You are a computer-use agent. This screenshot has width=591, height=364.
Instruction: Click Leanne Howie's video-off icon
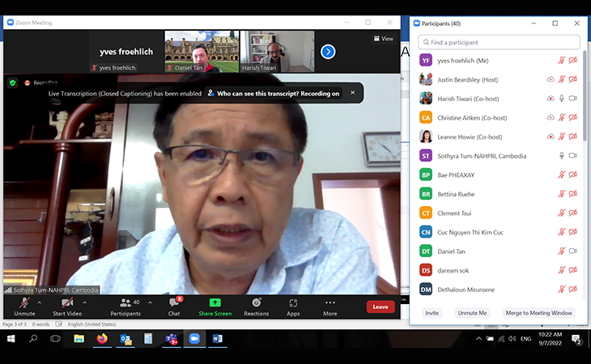coord(573,137)
